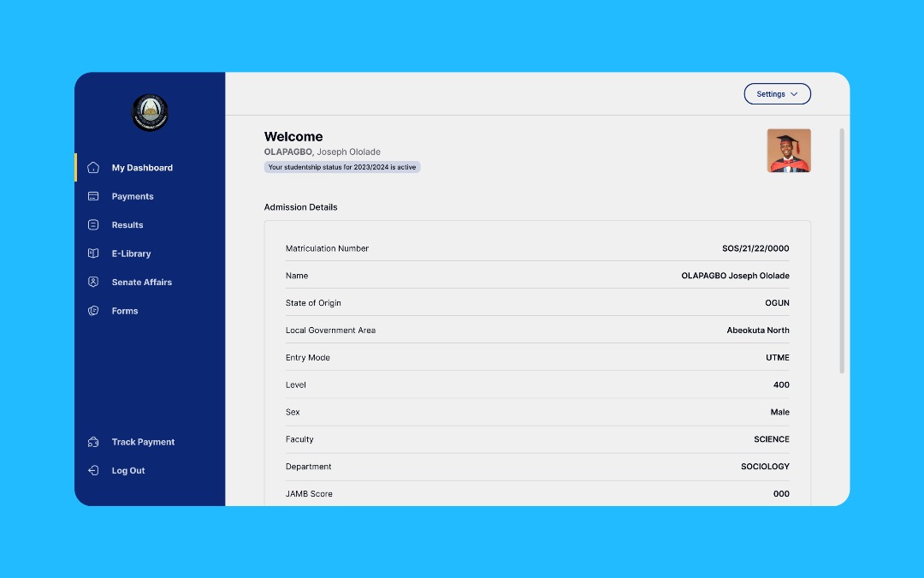Click the Matriculation Number label
Viewport: 924px width, 578px height.
pos(327,248)
